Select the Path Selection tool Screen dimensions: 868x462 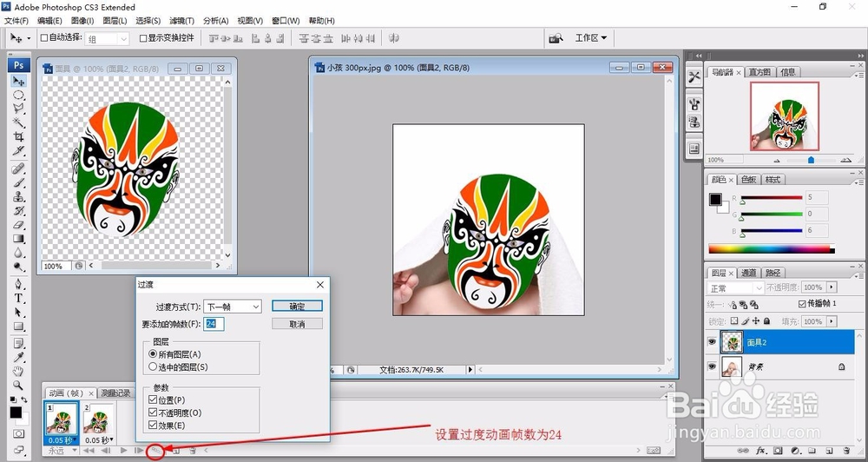pos(18,313)
